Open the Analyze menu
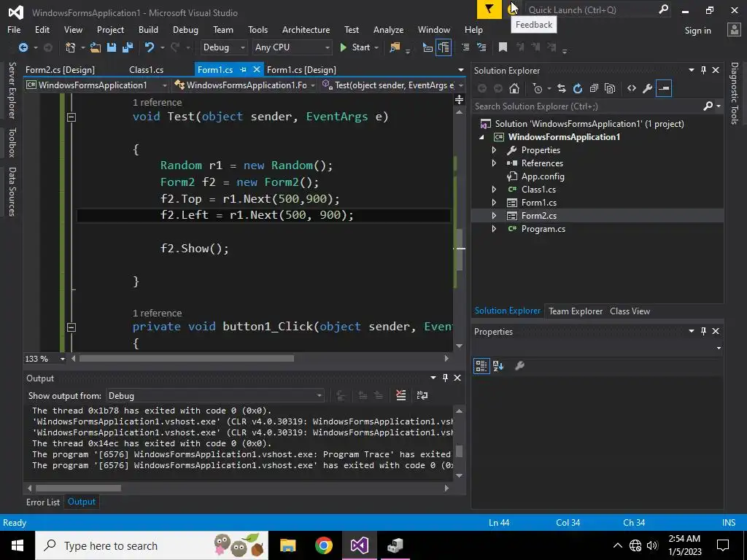 point(388,29)
